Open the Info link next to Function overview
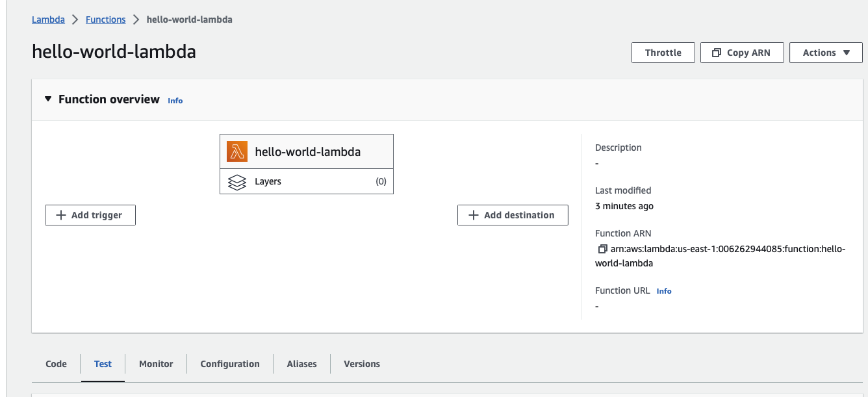Image resolution: width=868 pixels, height=397 pixels. click(x=175, y=100)
